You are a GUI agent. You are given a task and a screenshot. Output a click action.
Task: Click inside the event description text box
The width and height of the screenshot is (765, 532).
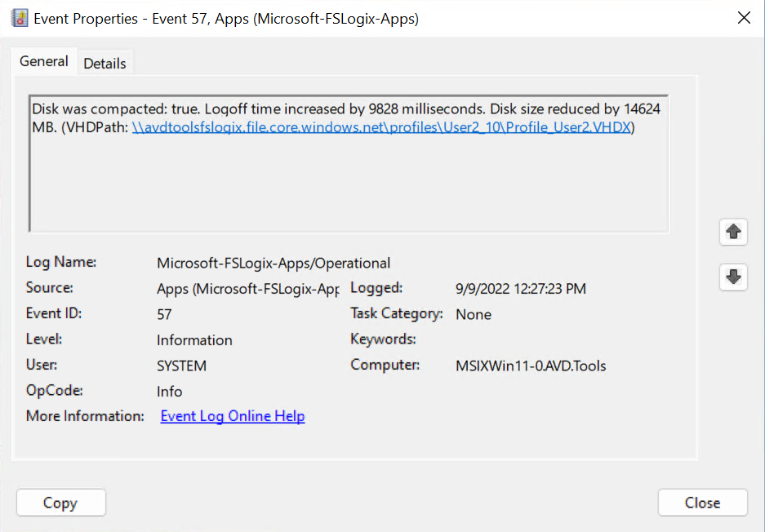(x=348, y=188)
